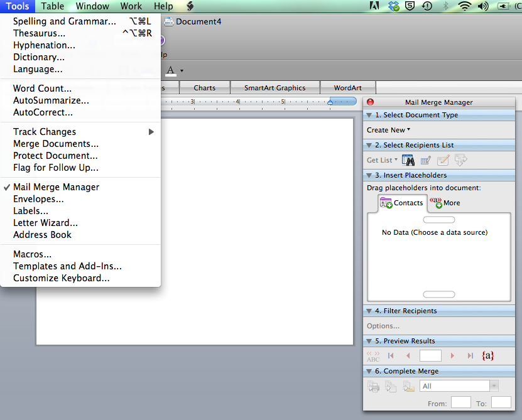Click the View Merged Data ABC icon

[x=373, y=356]
